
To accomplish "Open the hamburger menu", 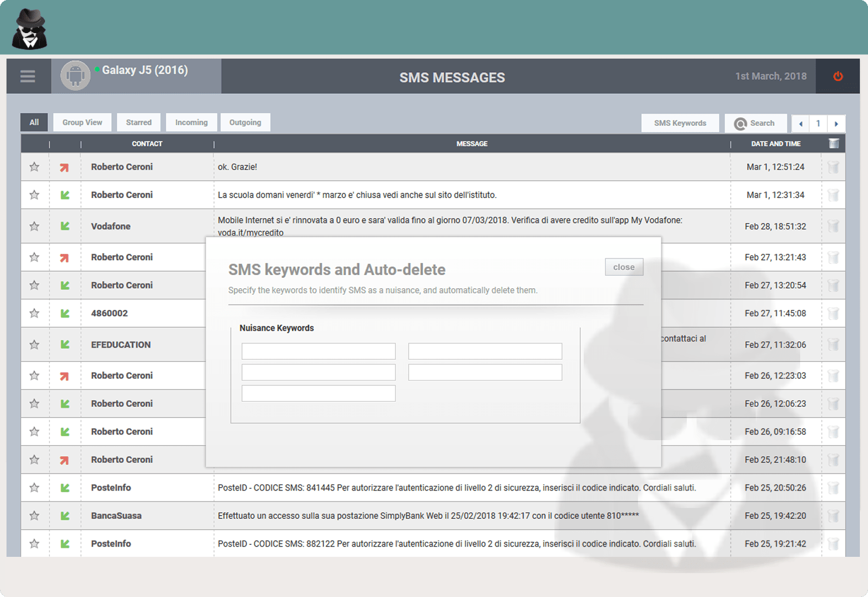I will coord(28,77).
